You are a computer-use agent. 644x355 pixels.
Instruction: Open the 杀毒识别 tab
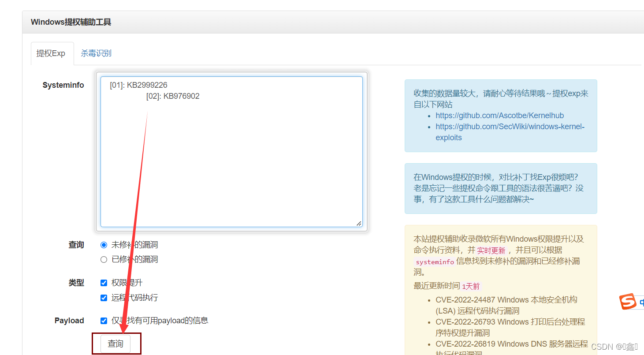tap(96, 53)
